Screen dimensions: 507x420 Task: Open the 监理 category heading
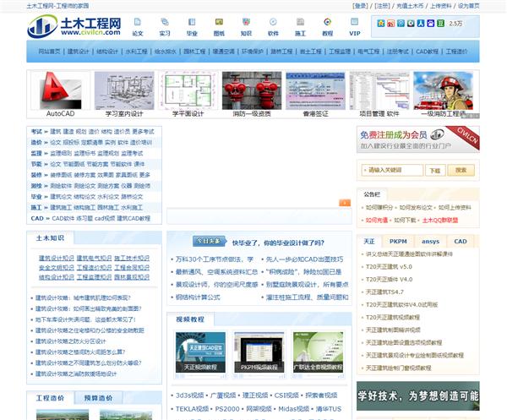(x=36, y=153)
